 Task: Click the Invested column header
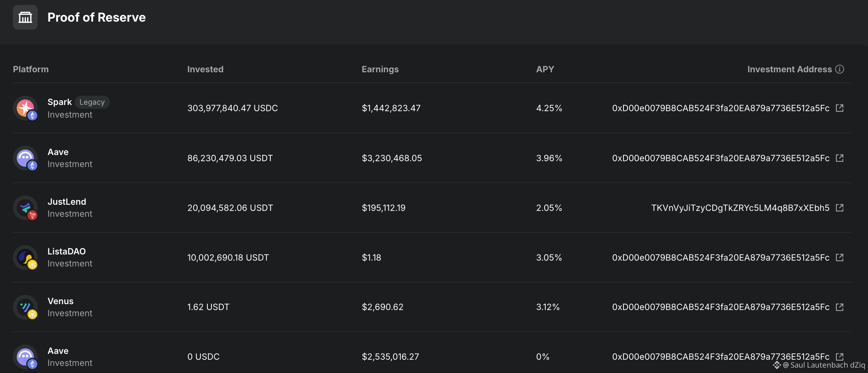205,69
